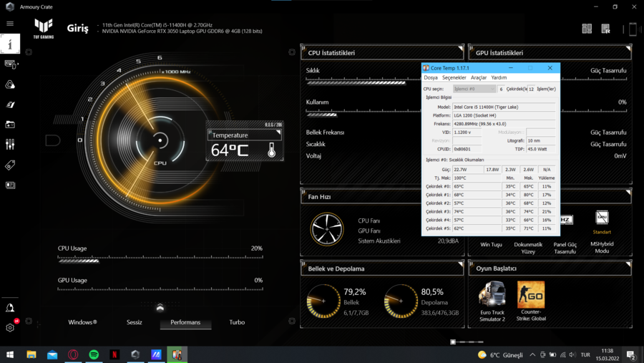Open the volume speaker tray icon
The image size is (644, 363).
tap(573, 354)
